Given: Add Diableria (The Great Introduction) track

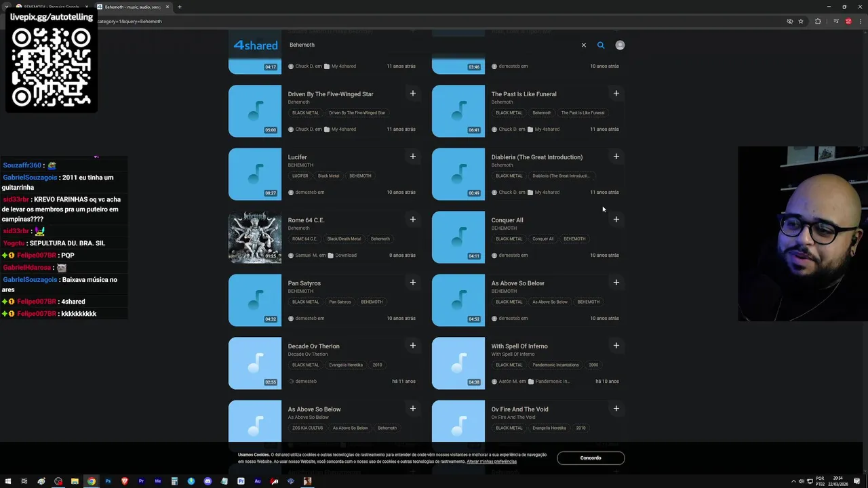Looking at the screenshot, I should pyautogui.click(x=616, y=157).
